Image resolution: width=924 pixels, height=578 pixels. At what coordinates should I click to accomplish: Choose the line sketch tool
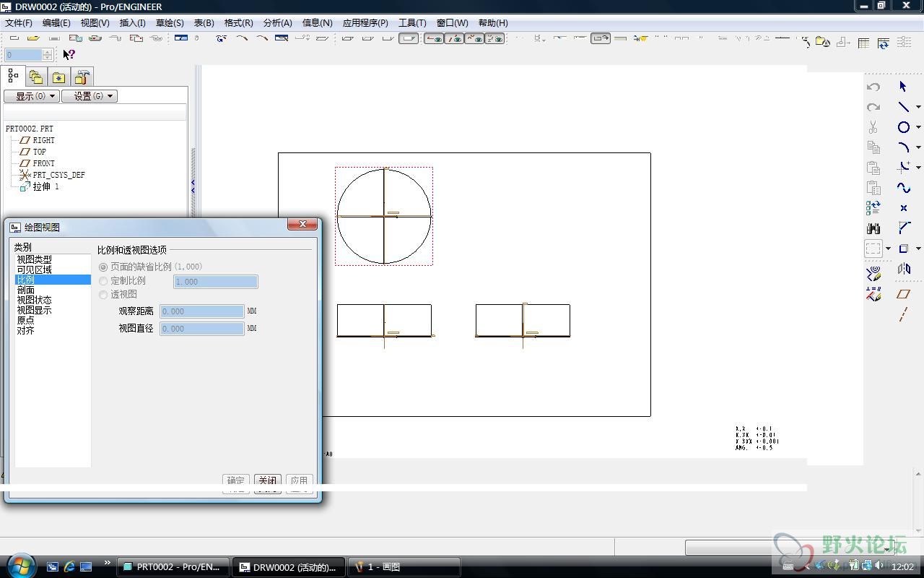903,107
